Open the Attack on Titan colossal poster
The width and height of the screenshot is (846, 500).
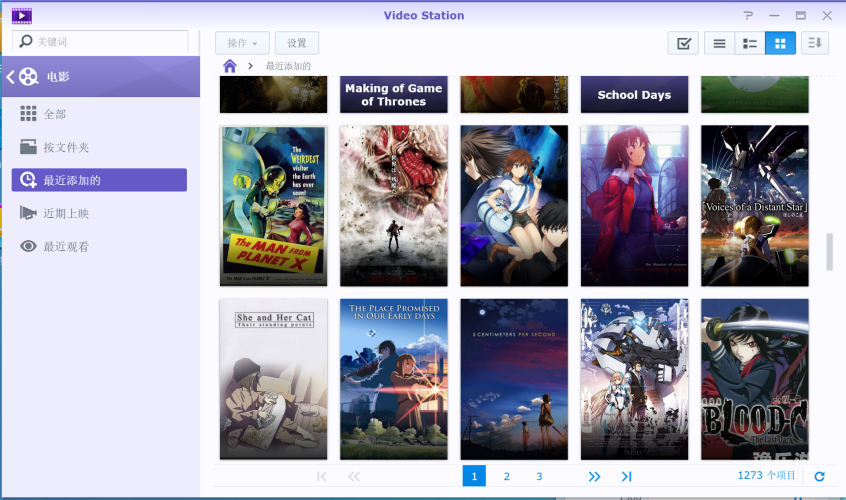[394, 206]
